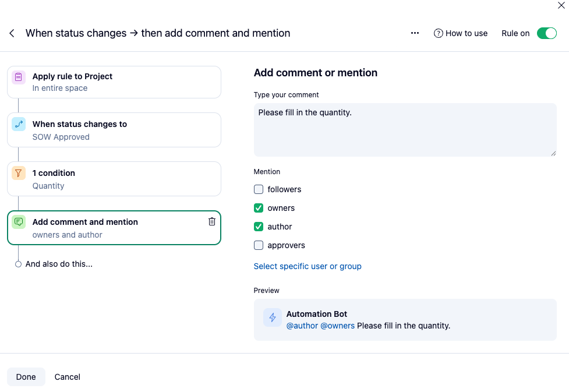
Task: Open the three-dot more options menu
Action: click(415, 33)
